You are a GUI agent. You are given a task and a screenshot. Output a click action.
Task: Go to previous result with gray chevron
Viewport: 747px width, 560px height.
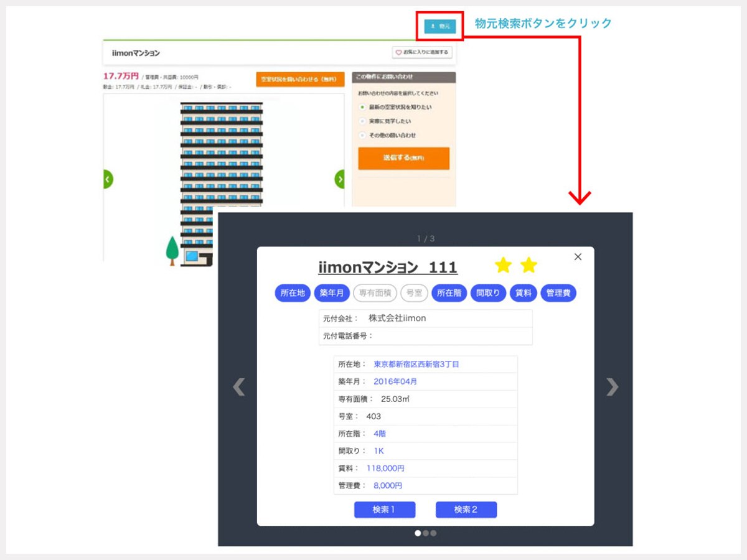(x=239, y=387)
